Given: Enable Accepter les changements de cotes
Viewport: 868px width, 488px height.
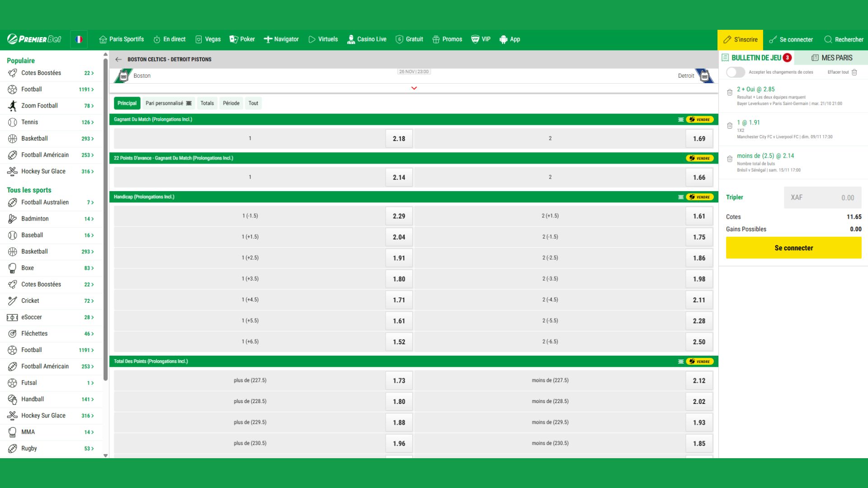Looking at the screenshot, I should tap(735, 72).
